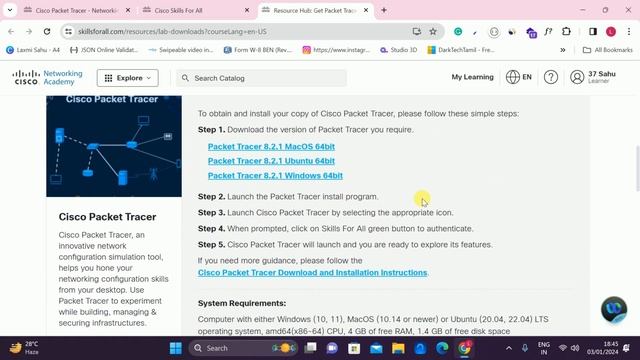640x360 pixels.
Task: Download Packet Tracer 8.2.1 Ubuntu 64bit
Action: click(x=271, y=161)
